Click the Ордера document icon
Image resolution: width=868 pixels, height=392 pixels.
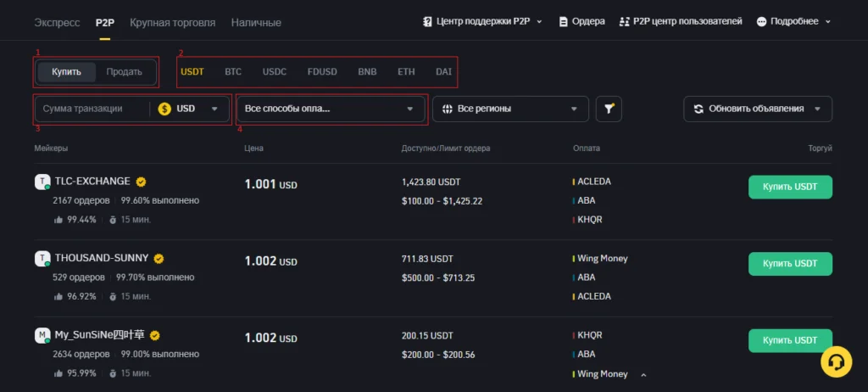pyautogui.click(x=564, y=21)
